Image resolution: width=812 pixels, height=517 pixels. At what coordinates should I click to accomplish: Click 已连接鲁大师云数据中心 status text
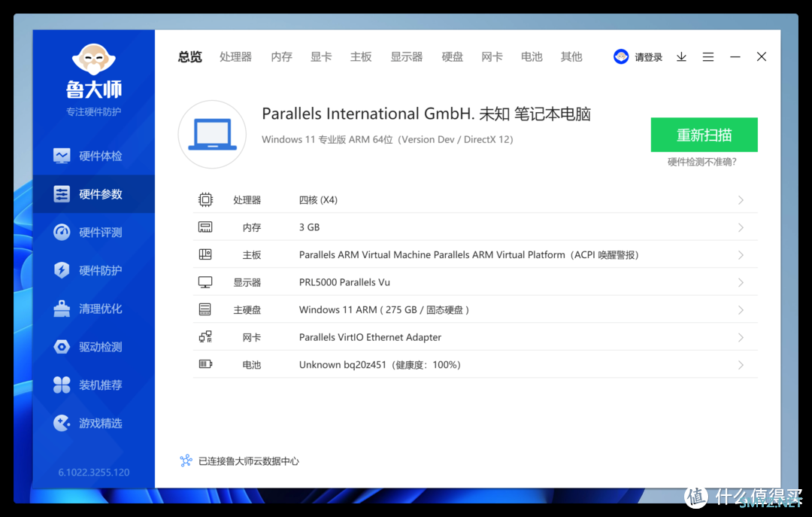coord(249,461)
